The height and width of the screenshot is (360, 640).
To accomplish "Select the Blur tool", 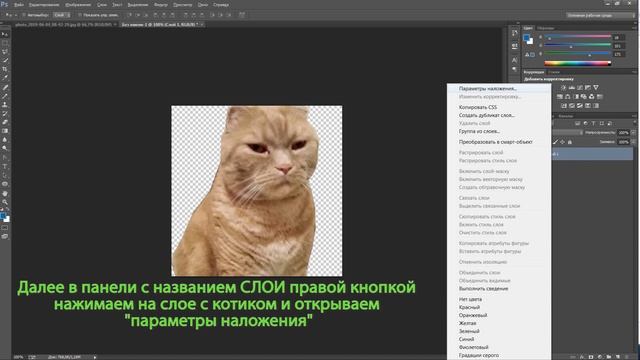I will [5, 140].
